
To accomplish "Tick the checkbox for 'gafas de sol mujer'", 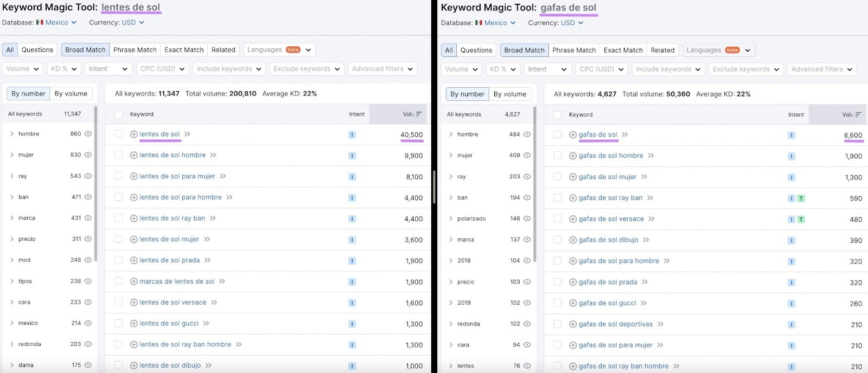I will (x=558, y=177).
